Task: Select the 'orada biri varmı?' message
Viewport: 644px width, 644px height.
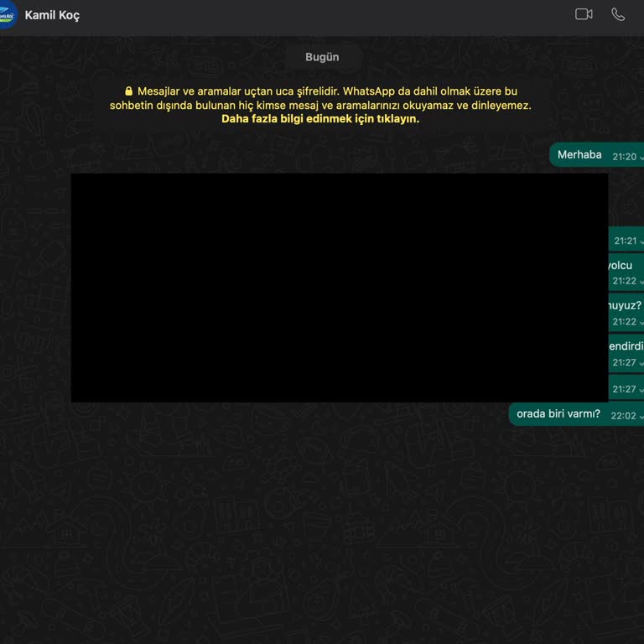Action: pyautogui.click(x=576, y=414)
